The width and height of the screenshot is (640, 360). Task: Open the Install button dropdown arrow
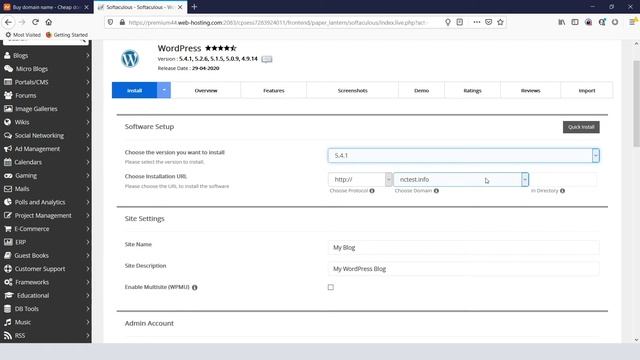pos(164,90)
